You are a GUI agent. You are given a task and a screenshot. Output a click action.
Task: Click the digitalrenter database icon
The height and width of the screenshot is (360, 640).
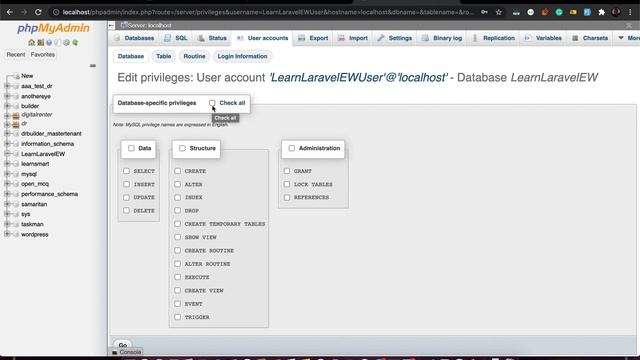(16, 116)
